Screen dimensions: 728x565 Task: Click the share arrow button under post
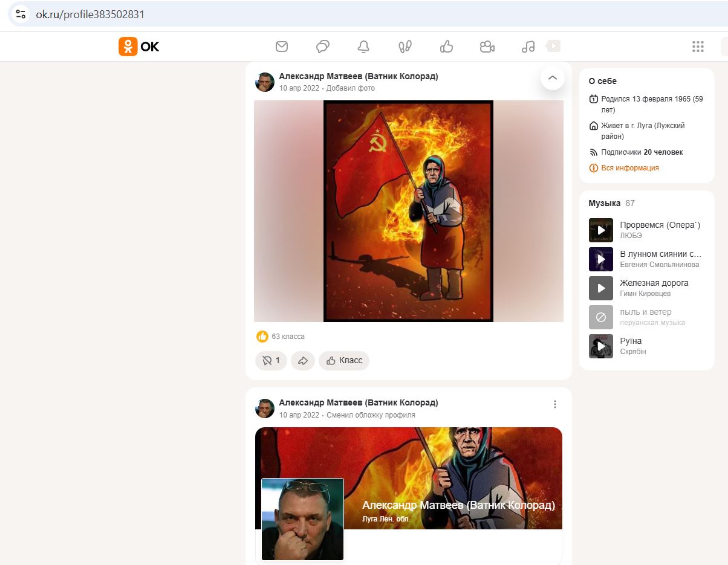(x=303, y=361)
